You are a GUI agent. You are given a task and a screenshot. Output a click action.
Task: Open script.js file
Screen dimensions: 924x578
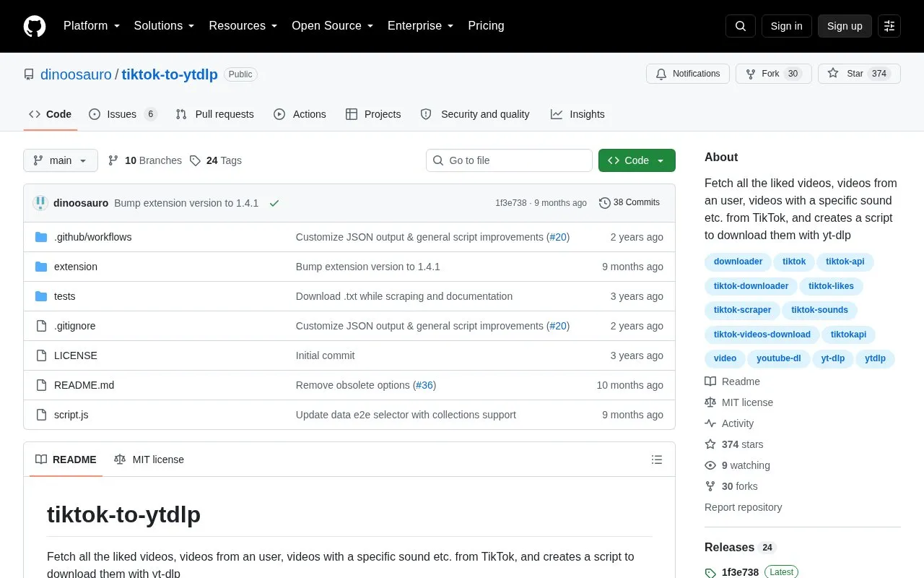pos(71,415)
